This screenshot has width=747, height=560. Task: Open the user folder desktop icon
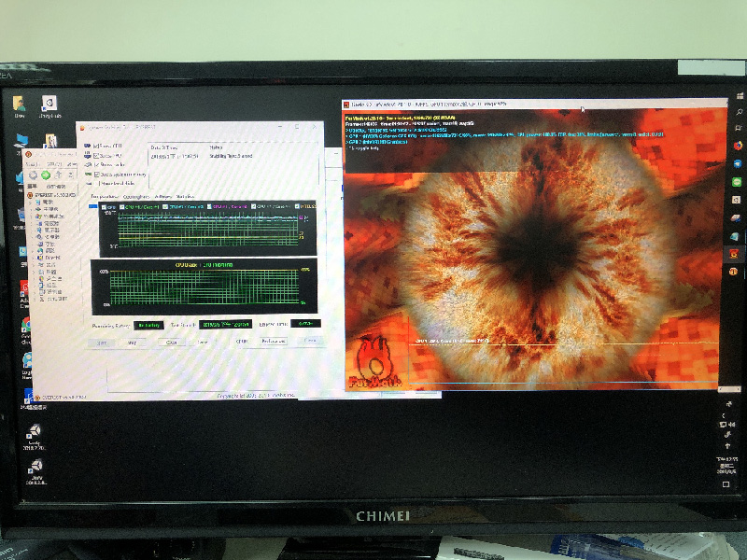coord(19,106)
